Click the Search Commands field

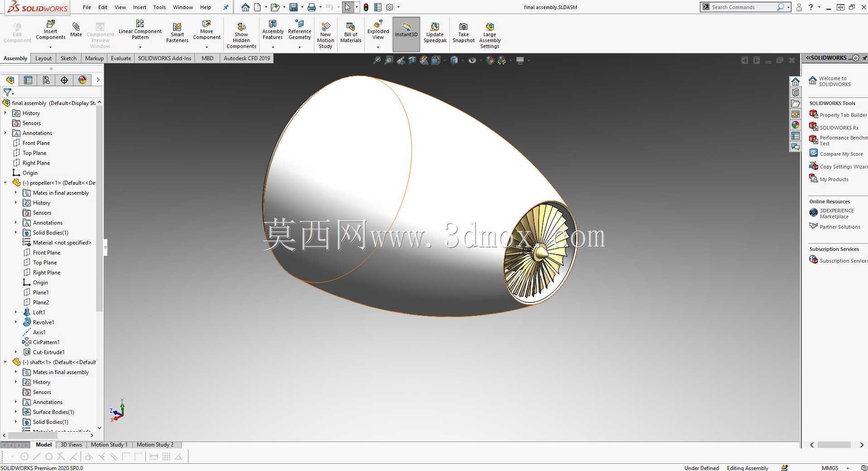pyautogui.click(x=745, y=7)
